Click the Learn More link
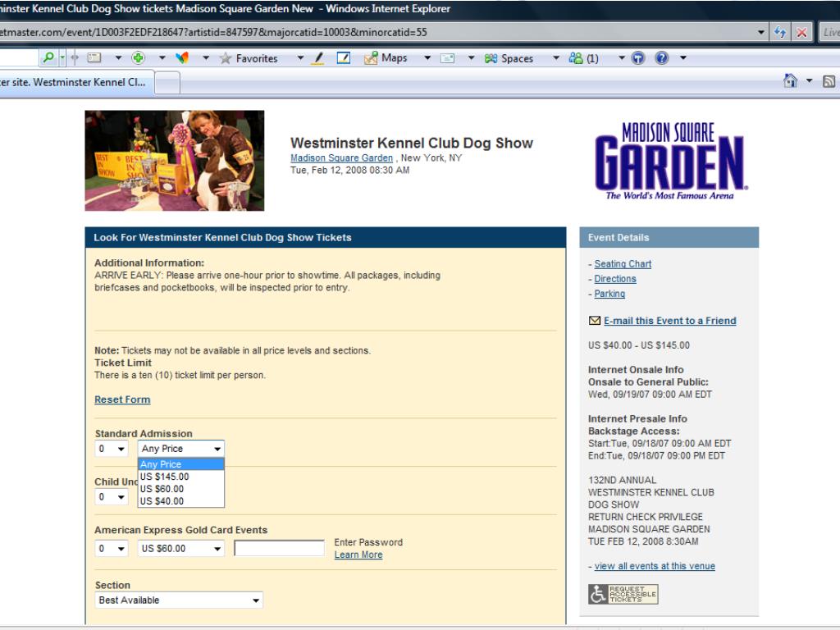This screenshot has width=840, height=630. 358,555
